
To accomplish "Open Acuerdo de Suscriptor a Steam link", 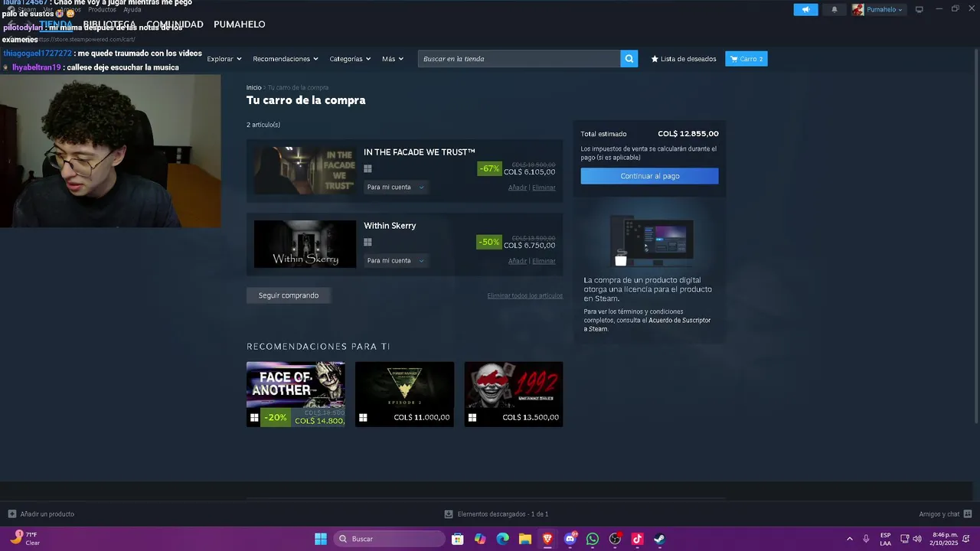I will click(x=647, y=324).
